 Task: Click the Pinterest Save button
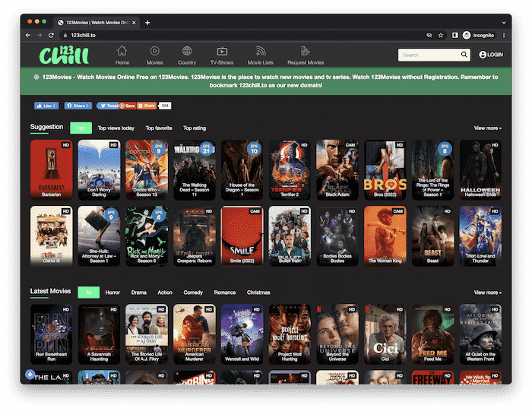(128, 106)
